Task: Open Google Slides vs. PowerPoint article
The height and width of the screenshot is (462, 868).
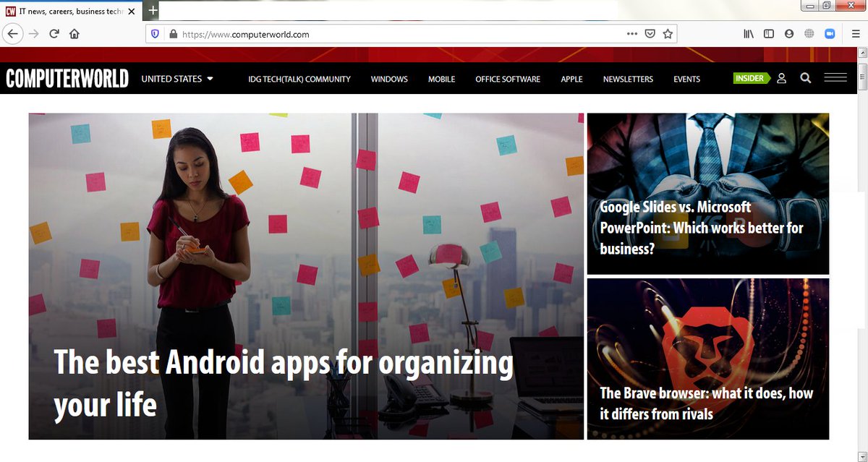Action: 702,228
